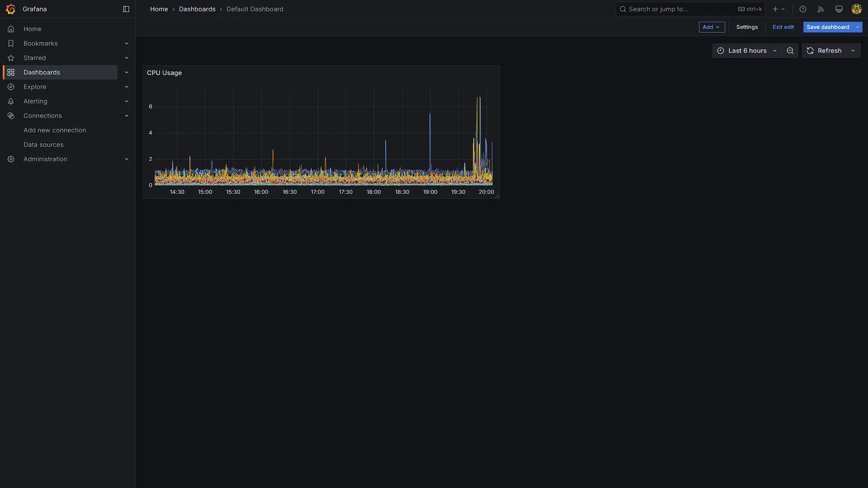Click the Connections icon in sidebar

11,116
